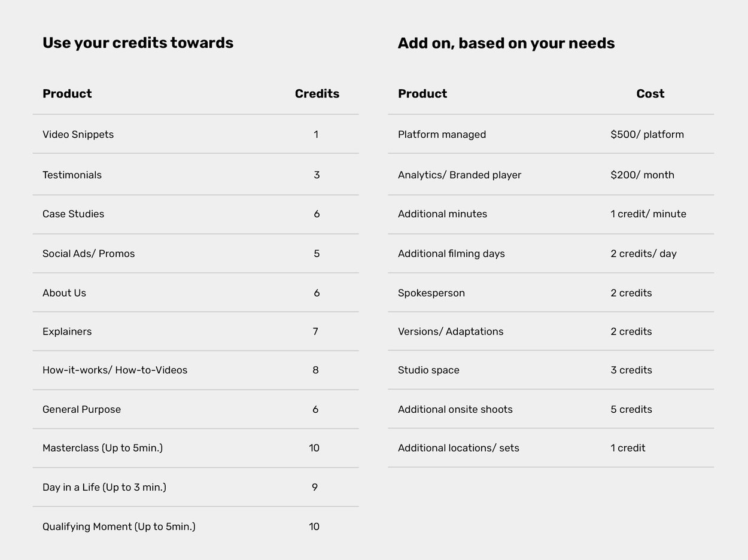This screenshot has width=748, height=560.
Task: Select Versions/ Adaptations add-on
Action: (x=451, y=331)
